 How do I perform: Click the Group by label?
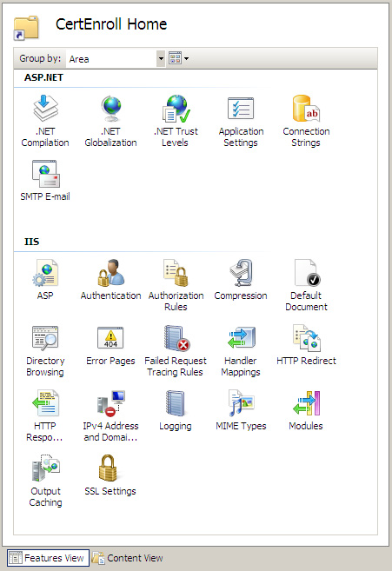click(40, 58)
